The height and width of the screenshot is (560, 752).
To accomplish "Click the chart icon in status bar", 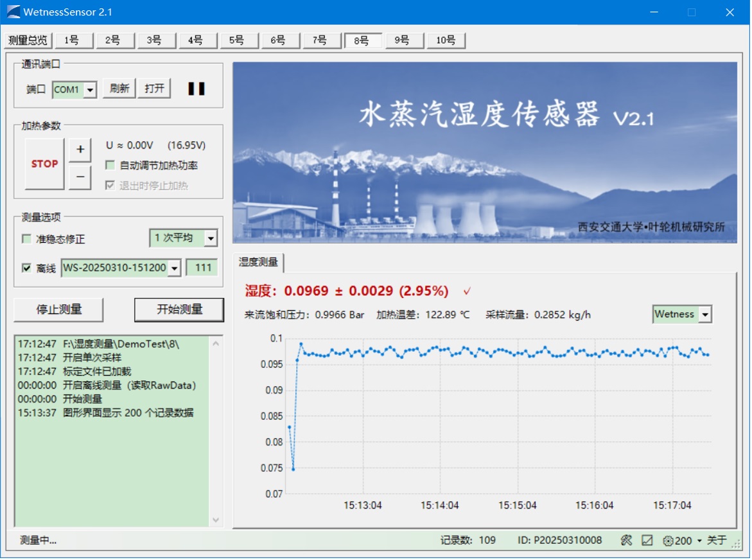I will (647, 541).
